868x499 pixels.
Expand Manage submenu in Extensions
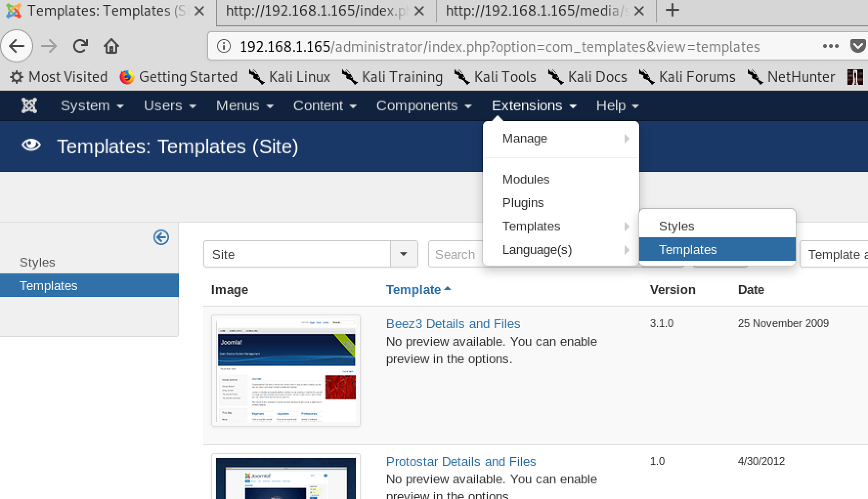(561, 139)
